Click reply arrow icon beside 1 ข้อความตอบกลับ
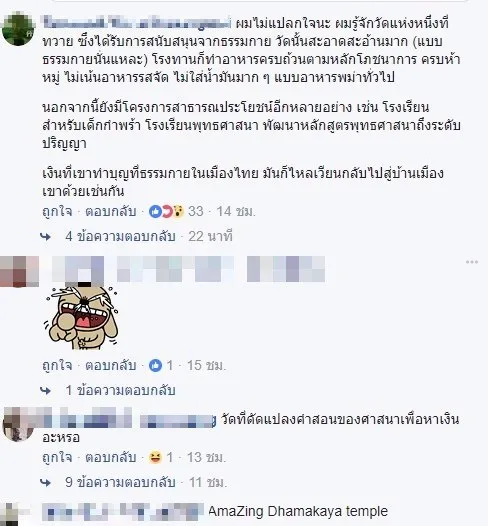 click(x=46, y=390)
